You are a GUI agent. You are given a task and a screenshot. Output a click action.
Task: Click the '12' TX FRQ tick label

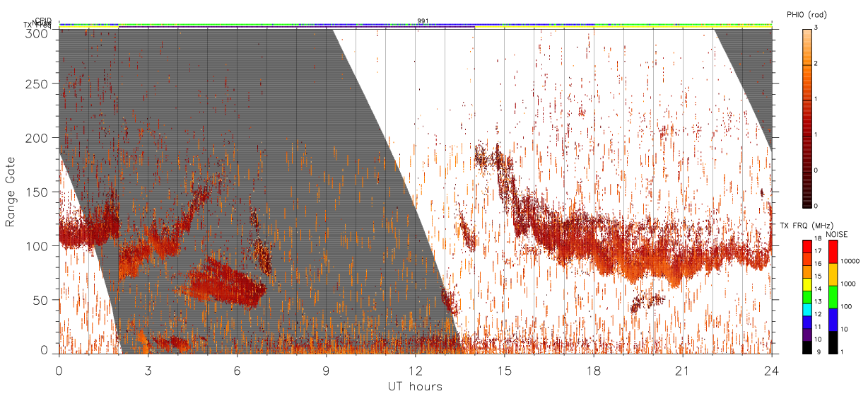tap(819, 314)
